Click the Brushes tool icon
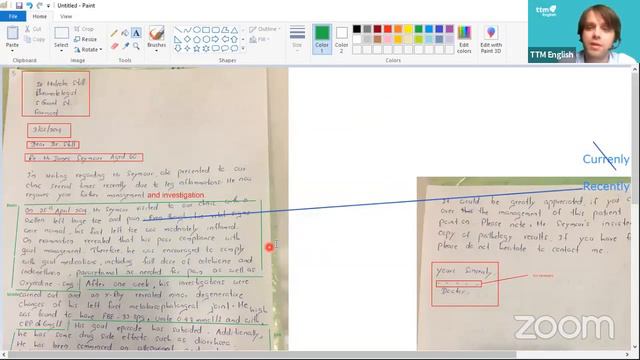The width and height of the screenshot is (640, 360). pyautogui.click(x=157, y=33)
